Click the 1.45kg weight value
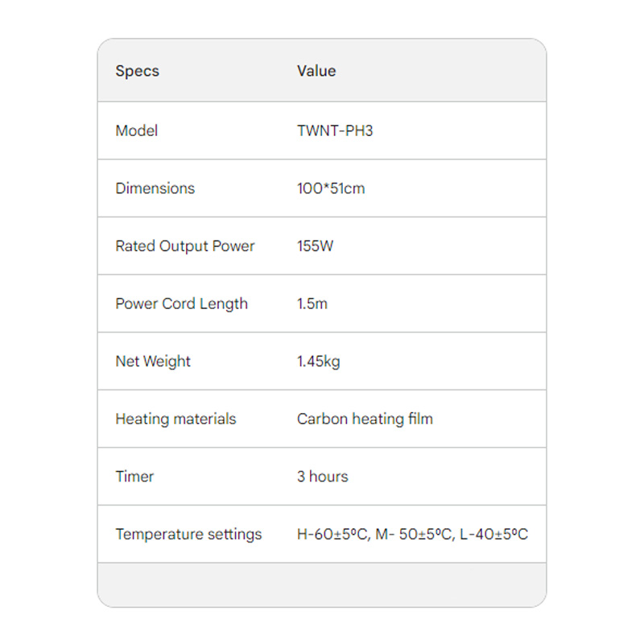644x644 pixels. 318,361
